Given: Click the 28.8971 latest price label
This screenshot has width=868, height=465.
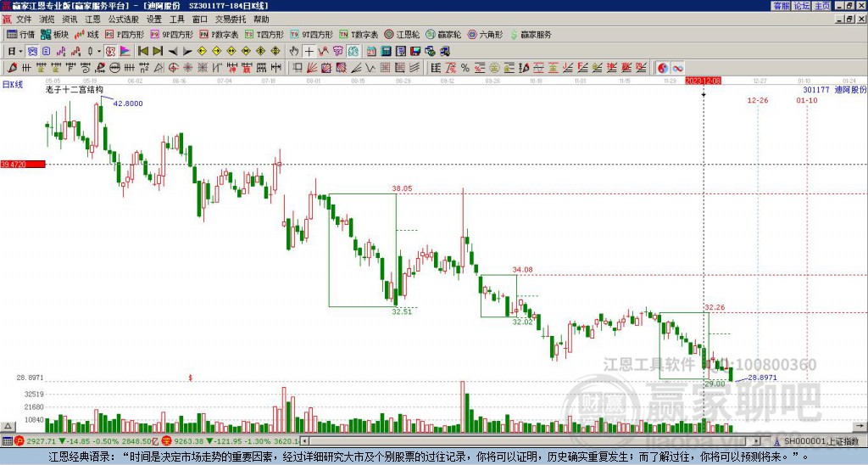Looking at the screenshot, I should tap(763, 378).
